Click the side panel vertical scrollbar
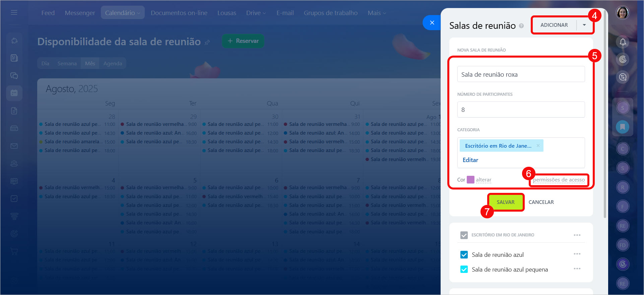Image resolution: width=644 pixels, height=295 pixels. (605, 114)
